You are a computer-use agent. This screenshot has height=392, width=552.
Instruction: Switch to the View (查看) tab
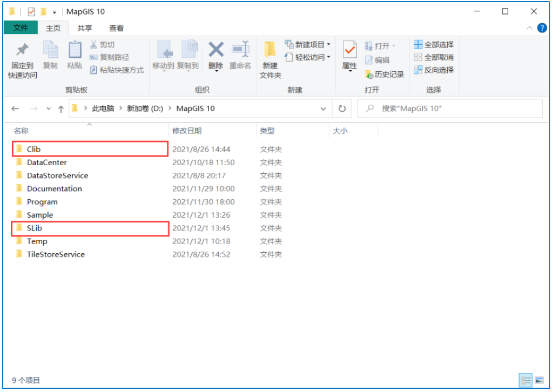[116, 28]
